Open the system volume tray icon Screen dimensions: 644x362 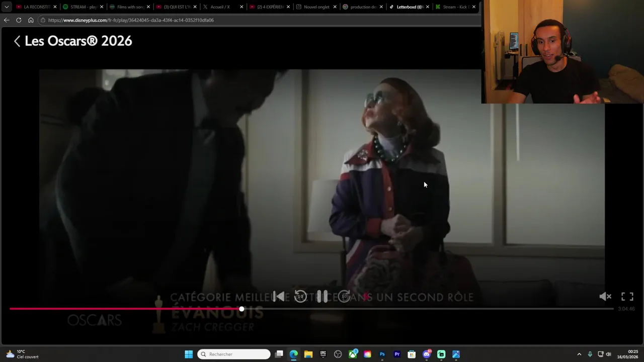click(608, 354)
